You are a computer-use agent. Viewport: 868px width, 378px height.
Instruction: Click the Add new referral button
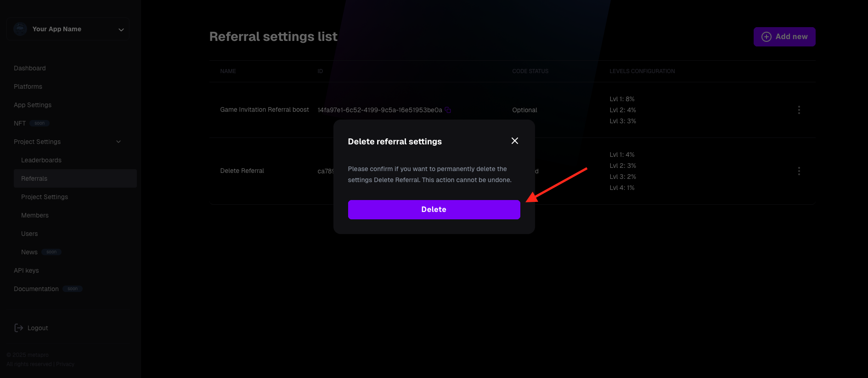coord(784,37)
